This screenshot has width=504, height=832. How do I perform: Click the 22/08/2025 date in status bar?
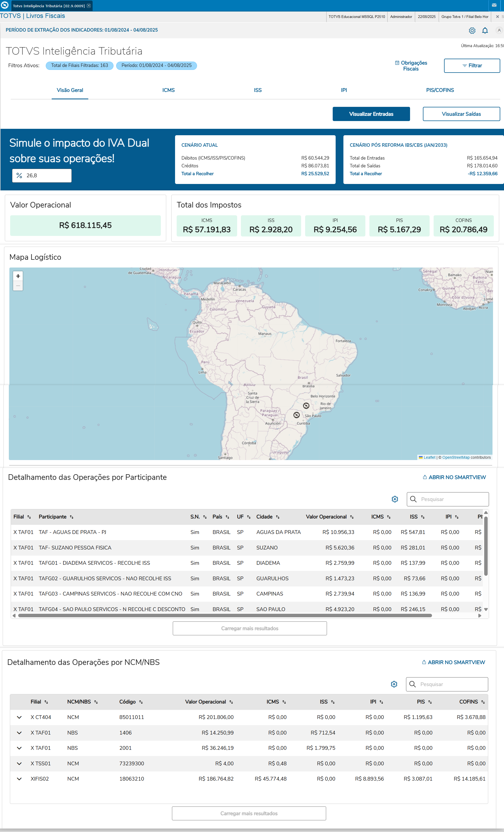(427, 17)
